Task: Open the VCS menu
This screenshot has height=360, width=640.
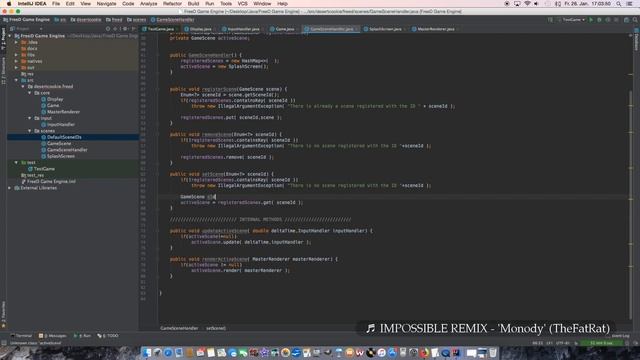Action: coord(242,4)
